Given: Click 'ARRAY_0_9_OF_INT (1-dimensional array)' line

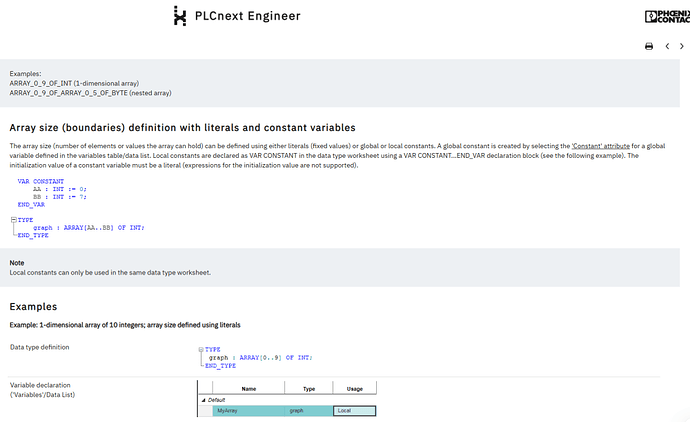Looking at the screenshot, I should tap(74, 83).
